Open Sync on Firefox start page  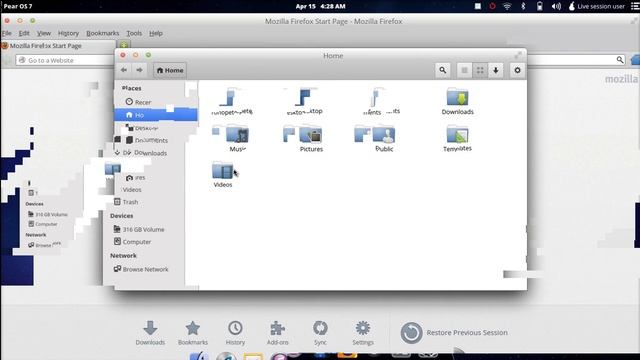[x=320, y=333]
